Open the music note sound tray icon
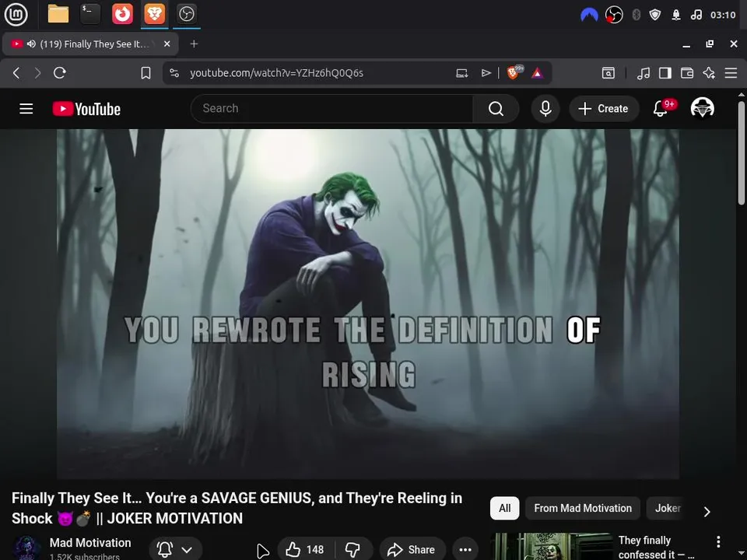Screen dimensions: 747x560 point(696,15)
